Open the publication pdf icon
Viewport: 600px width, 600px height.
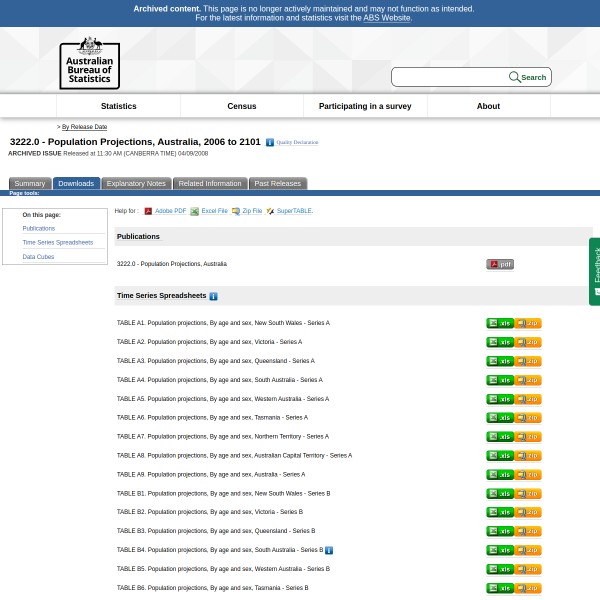499,264
